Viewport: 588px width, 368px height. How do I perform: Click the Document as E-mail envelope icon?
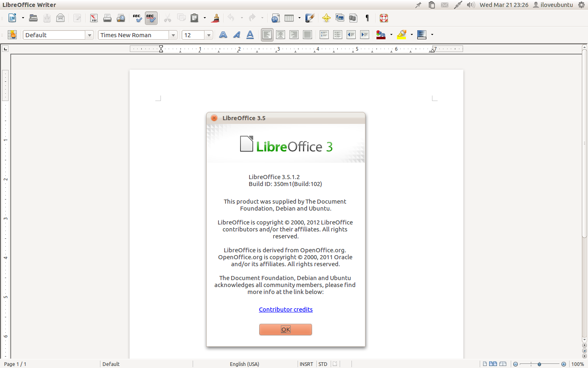60,18
